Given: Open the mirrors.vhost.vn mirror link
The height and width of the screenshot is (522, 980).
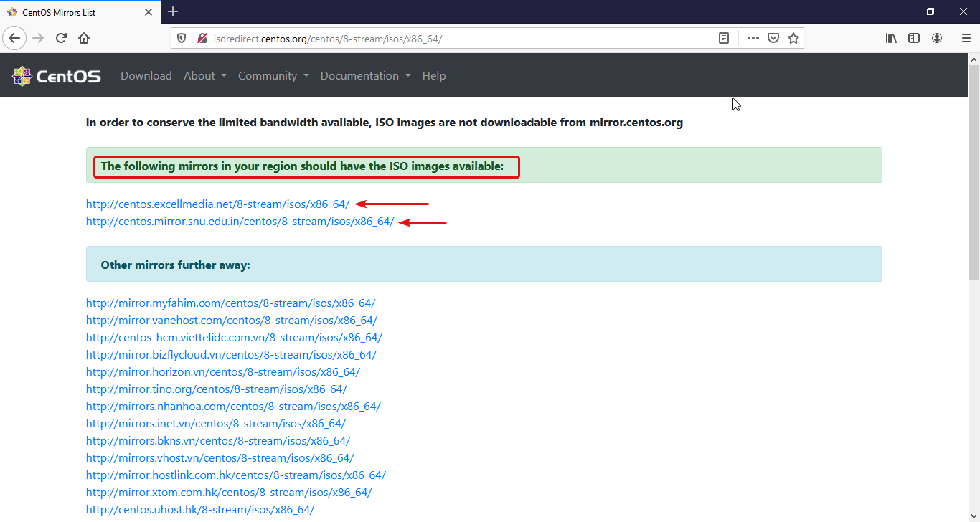Looking at the screenshot, I should tap(220, 457).
